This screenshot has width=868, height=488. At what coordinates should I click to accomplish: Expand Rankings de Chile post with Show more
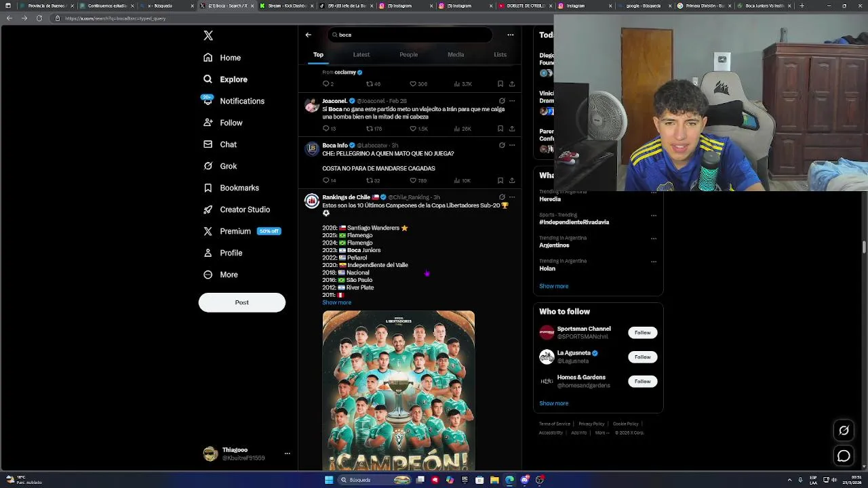336,302
